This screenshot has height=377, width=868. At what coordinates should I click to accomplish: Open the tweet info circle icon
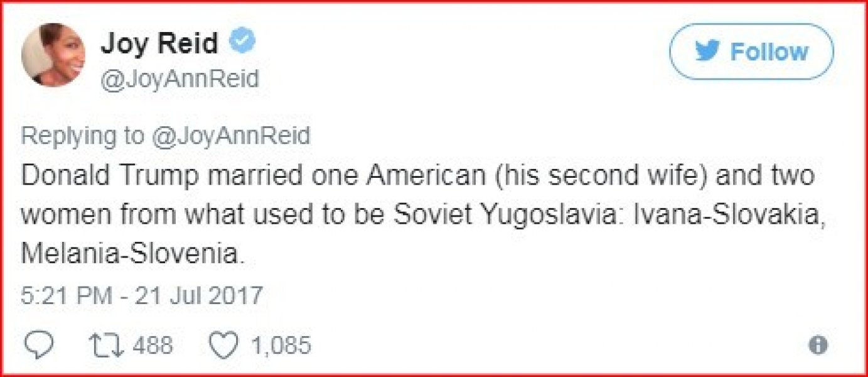(x=818, y=345)
